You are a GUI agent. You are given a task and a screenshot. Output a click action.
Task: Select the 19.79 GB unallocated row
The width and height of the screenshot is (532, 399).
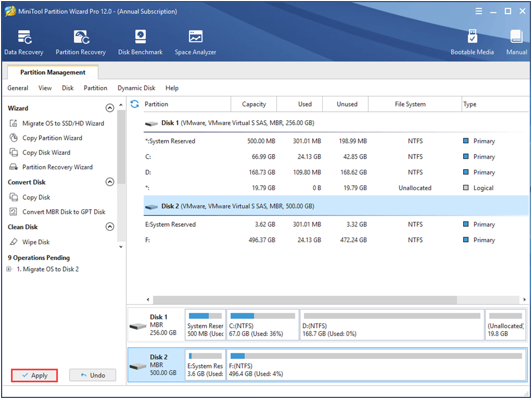pyautogui.click(x=336, y=187)
